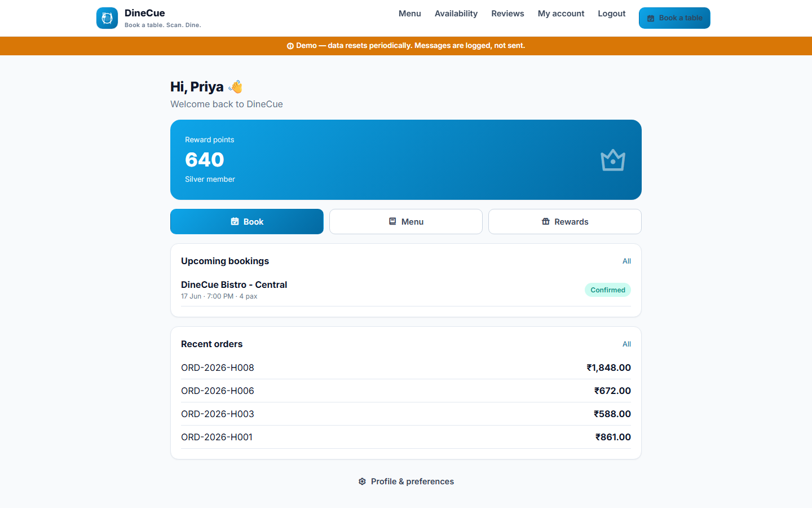Click the crown icon in rewards card
This screenshot has height=508, width=812.
coord(613,160)
